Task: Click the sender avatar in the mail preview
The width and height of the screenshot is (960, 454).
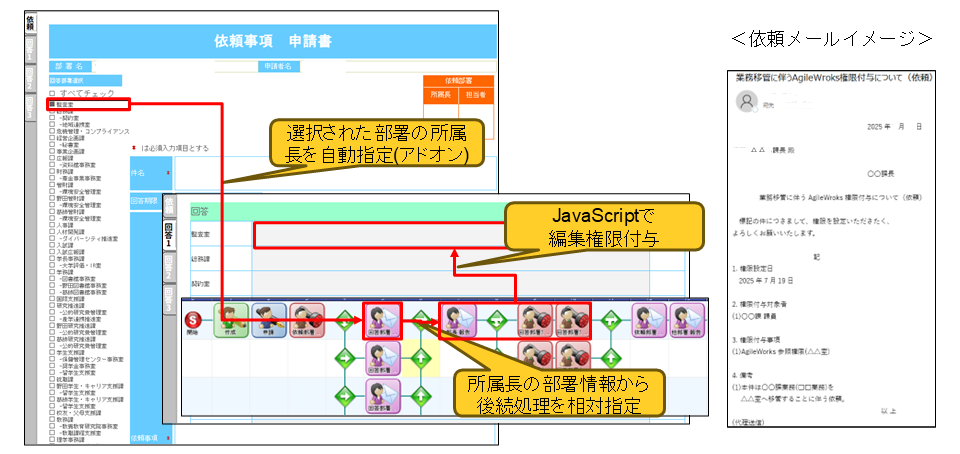Action: pos(746,101)
